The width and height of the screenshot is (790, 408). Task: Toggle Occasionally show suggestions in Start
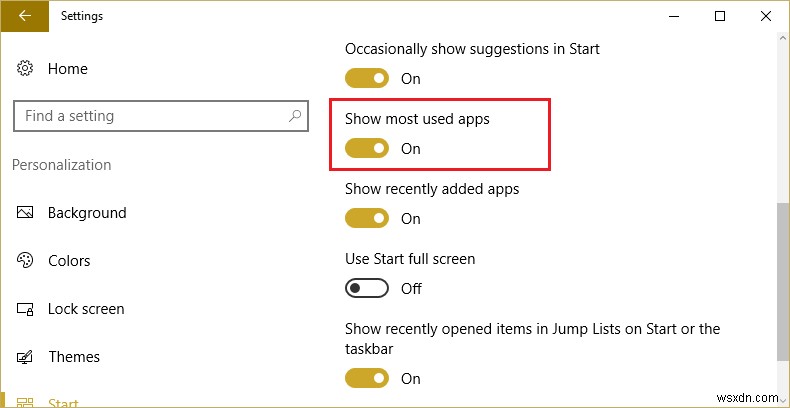(x=366, y=79)
